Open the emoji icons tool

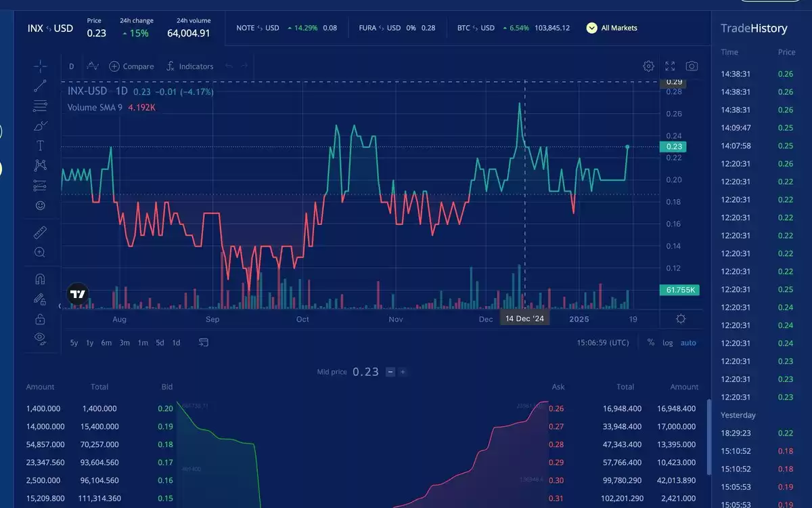coord(40,205)
